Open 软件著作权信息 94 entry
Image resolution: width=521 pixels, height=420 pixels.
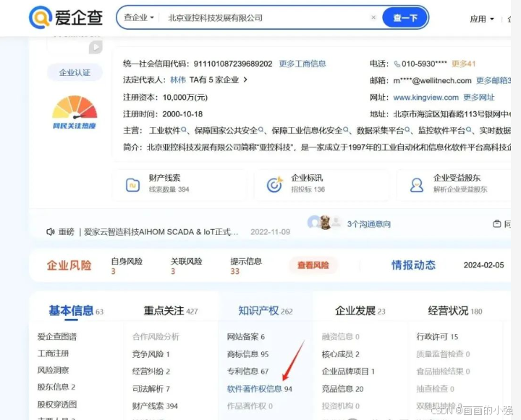[x=260, y=389]
